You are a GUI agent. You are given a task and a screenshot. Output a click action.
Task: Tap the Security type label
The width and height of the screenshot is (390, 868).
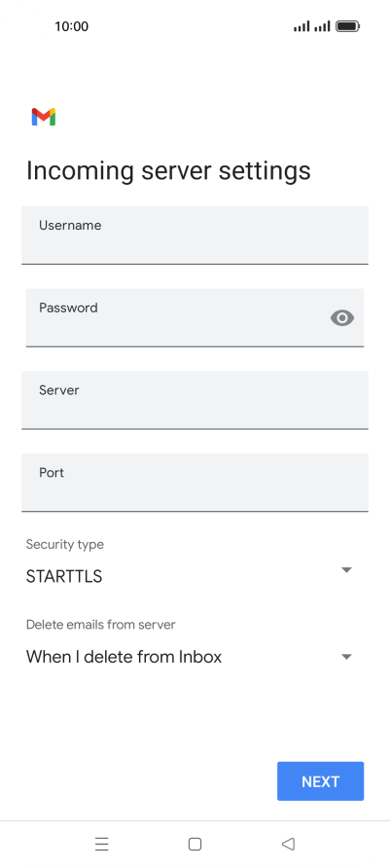click(x=65, y=545)
